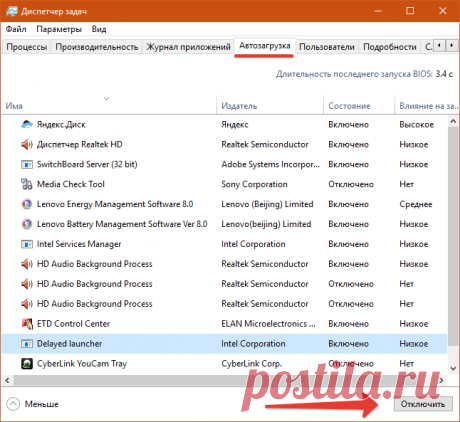Click the Среднее impact value
The height and width of the screenshot is (422, 460).
pyautogui.click(x=416, y=204)
